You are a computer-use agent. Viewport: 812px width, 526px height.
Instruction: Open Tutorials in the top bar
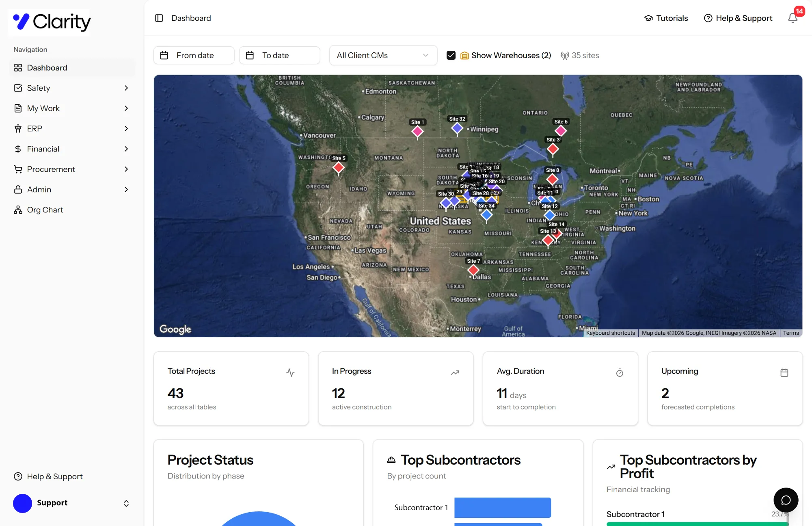coord(666,18)
